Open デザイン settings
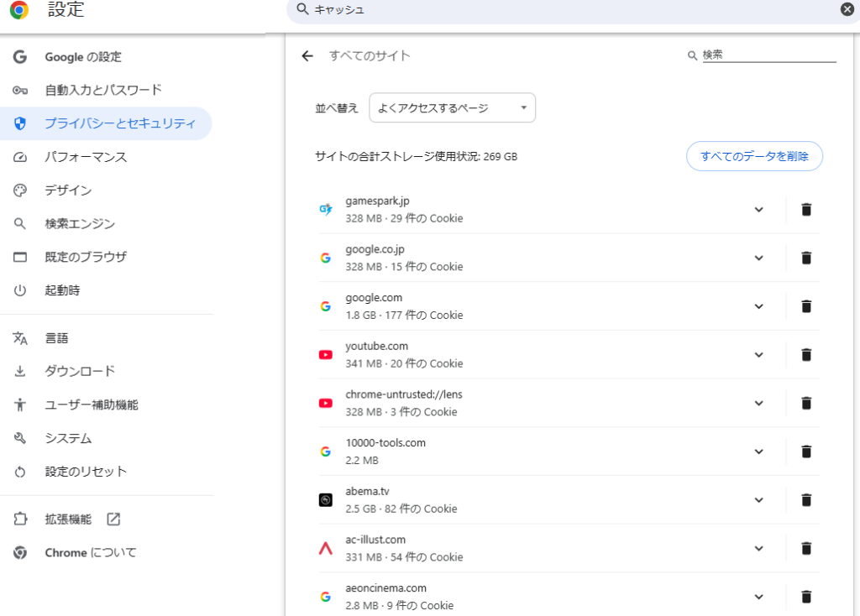860x616 pixels. click(x=106, y=191)
